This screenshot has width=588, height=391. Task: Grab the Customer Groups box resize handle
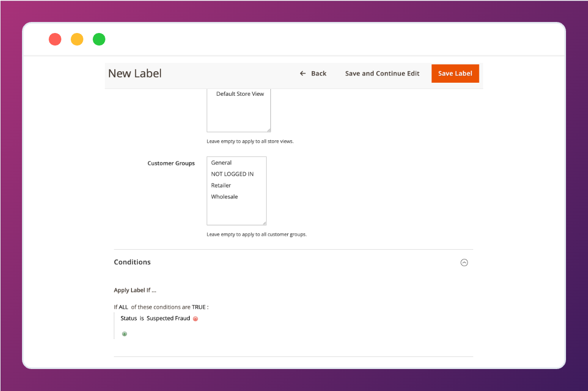(264, 223)
